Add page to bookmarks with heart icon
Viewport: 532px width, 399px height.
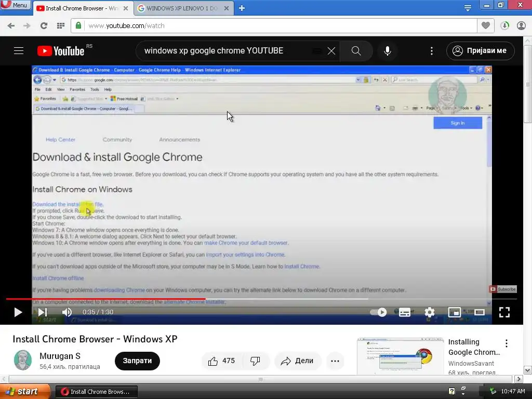pyautogui.click(x=486, y=25)
